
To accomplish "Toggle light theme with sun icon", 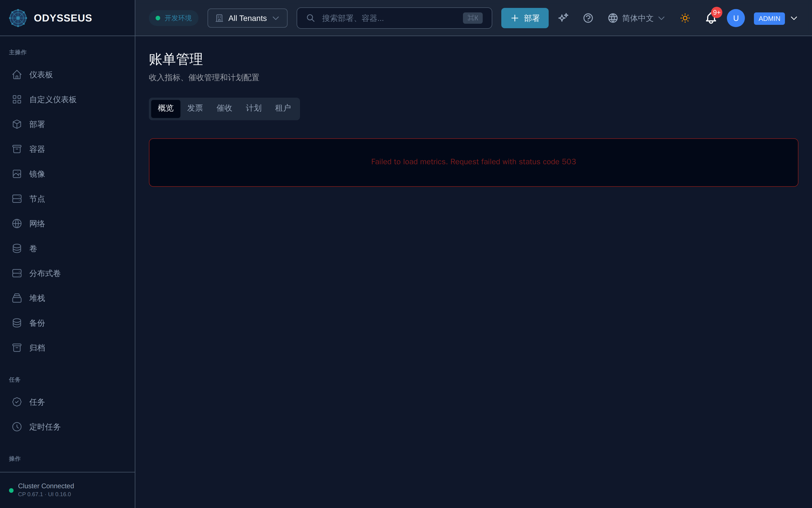I will tap(685, 18).
